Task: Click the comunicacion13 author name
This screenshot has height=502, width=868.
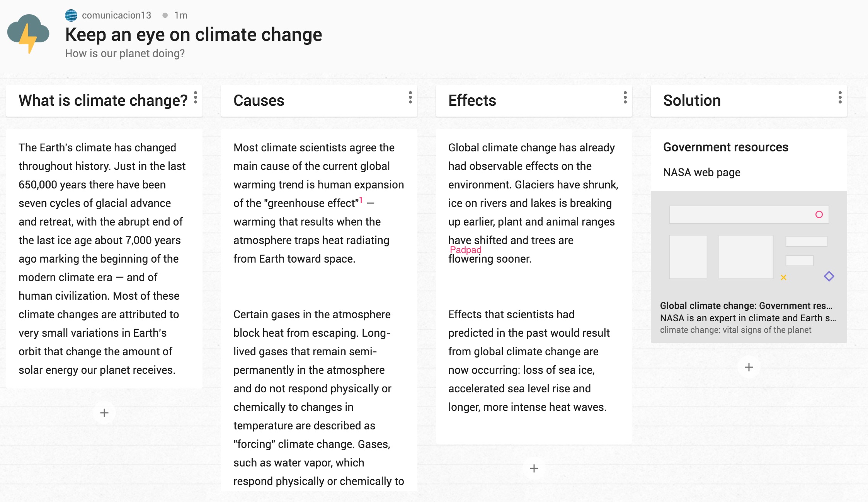Action: (x=116, y=15)
